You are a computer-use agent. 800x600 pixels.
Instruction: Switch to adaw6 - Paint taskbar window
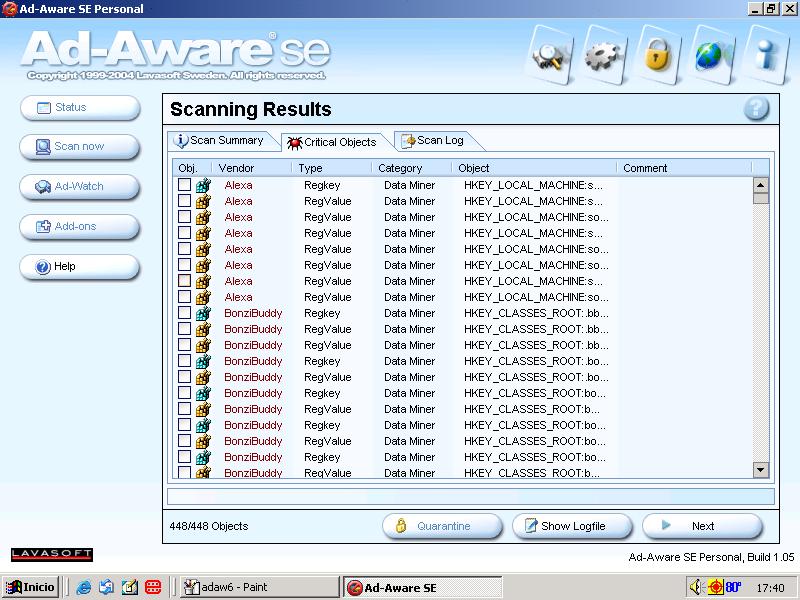tap(259, 587)
